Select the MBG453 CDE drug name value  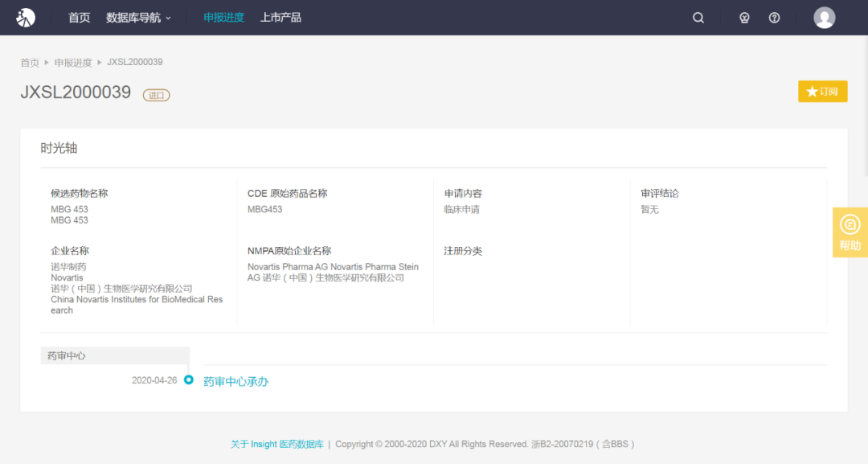click(x=264, y=209)
